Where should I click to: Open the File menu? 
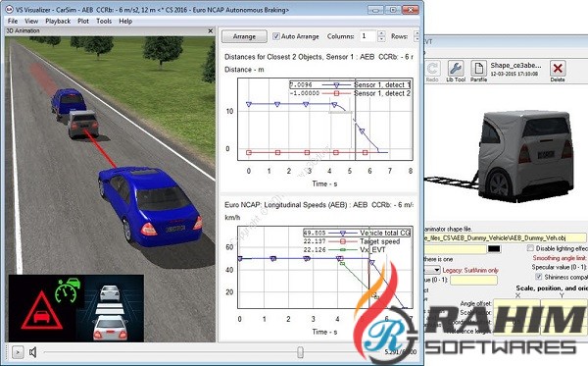coord(13,21)
